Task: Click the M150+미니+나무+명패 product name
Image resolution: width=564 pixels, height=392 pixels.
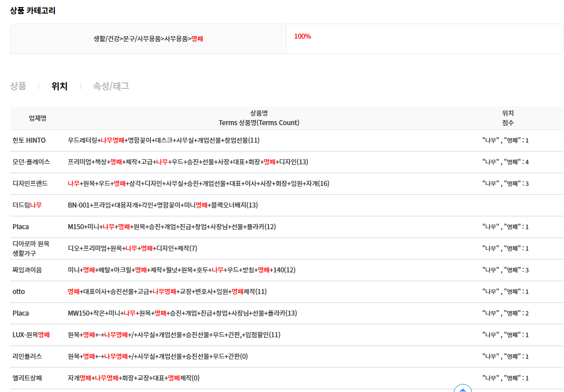Action: pyautogui.click(x=172, y=227)
